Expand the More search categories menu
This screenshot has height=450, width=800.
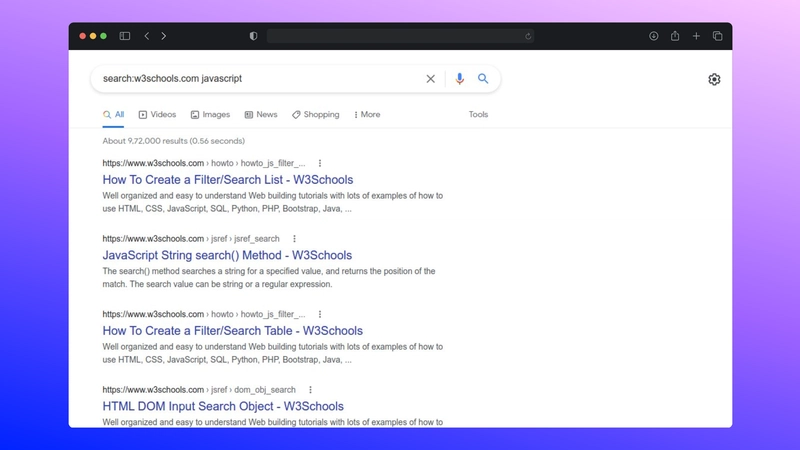(367, 115)
